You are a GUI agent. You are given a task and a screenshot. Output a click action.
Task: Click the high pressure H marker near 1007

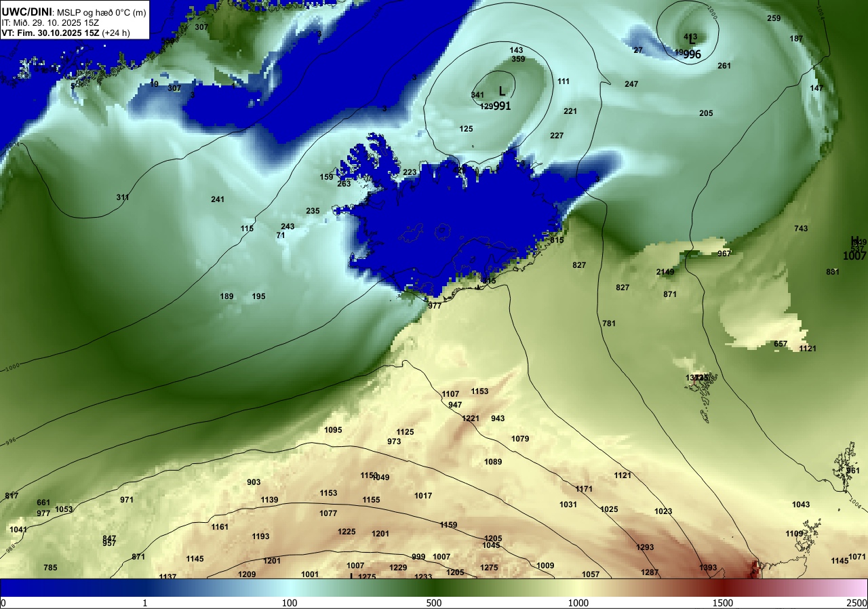855,241
